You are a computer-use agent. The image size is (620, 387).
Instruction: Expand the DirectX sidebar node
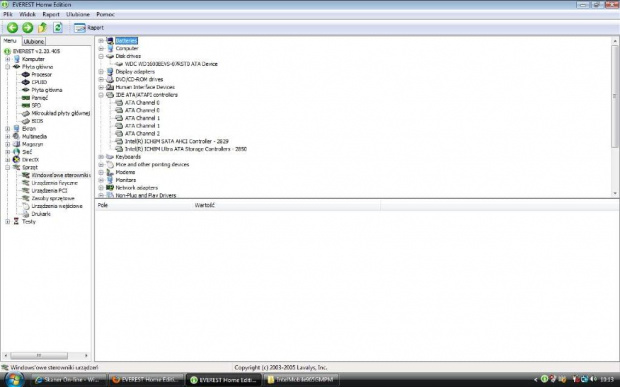[x=8, y=160]
